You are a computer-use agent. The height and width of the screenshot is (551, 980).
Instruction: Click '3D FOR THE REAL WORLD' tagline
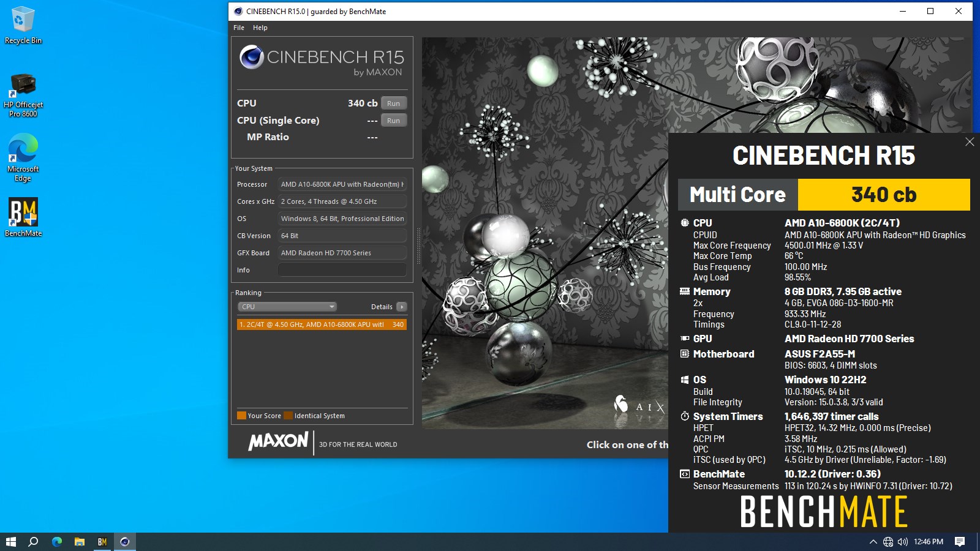pos(358,444)
